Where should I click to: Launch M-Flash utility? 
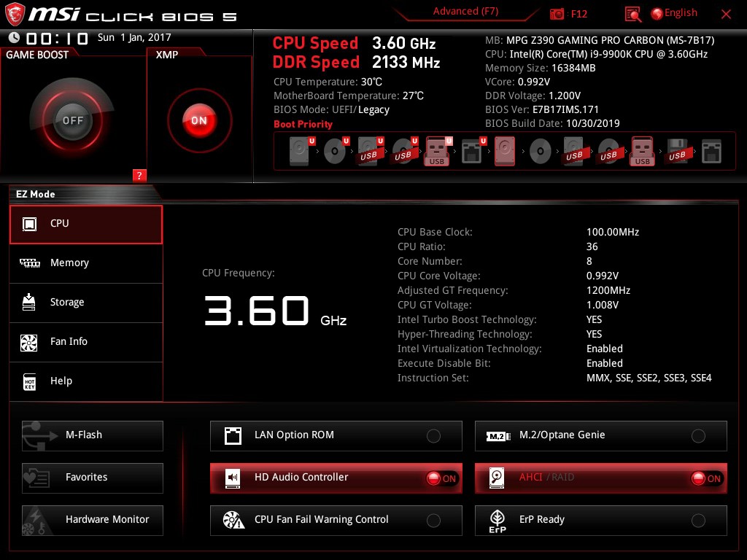click(93, 436)
